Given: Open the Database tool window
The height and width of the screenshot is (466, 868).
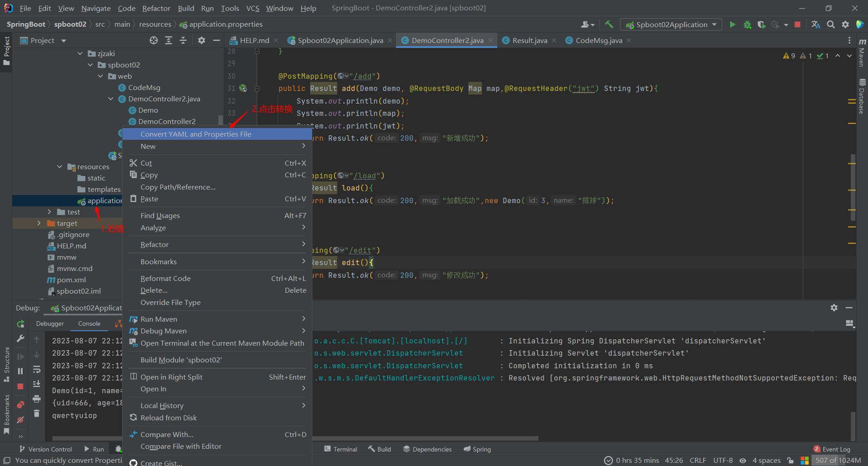Looking at the screenshot, I should click(862, 96).
